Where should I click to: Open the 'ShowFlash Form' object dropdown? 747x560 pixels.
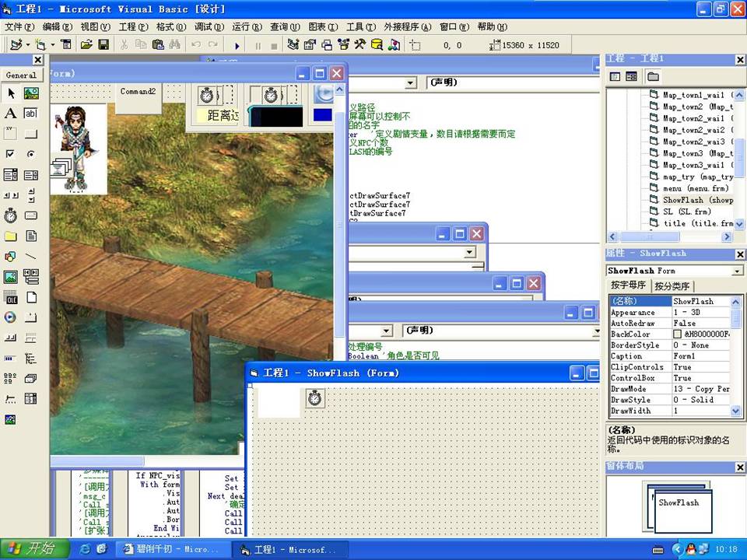(738, 271)
